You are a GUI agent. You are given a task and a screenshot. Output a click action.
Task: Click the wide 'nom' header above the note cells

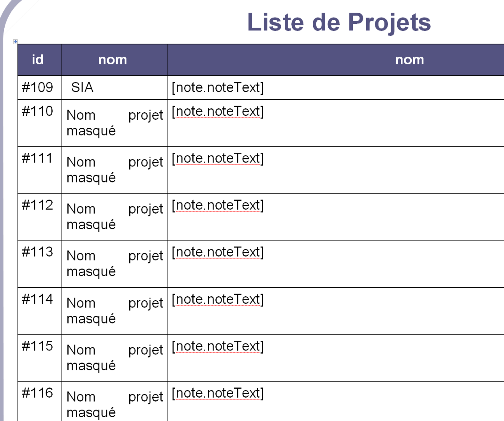409,60
